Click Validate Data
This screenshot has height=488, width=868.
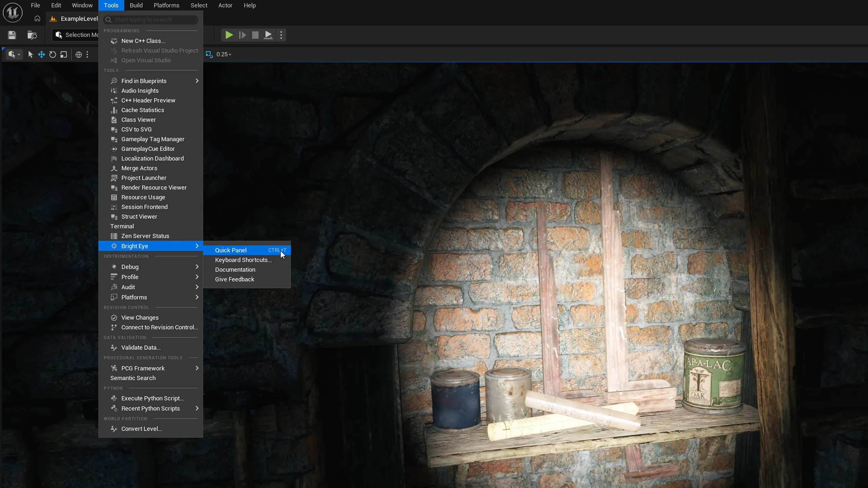[151, 348]
